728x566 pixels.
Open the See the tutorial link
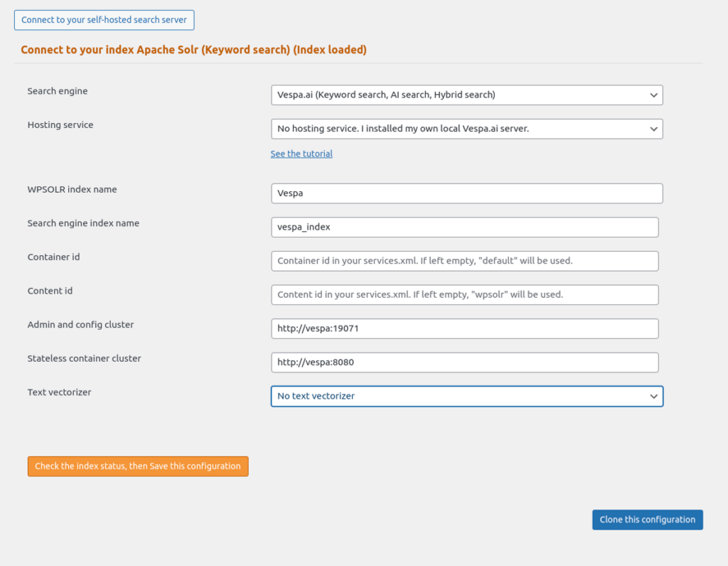pyautogui.click(x=301, y=154)
